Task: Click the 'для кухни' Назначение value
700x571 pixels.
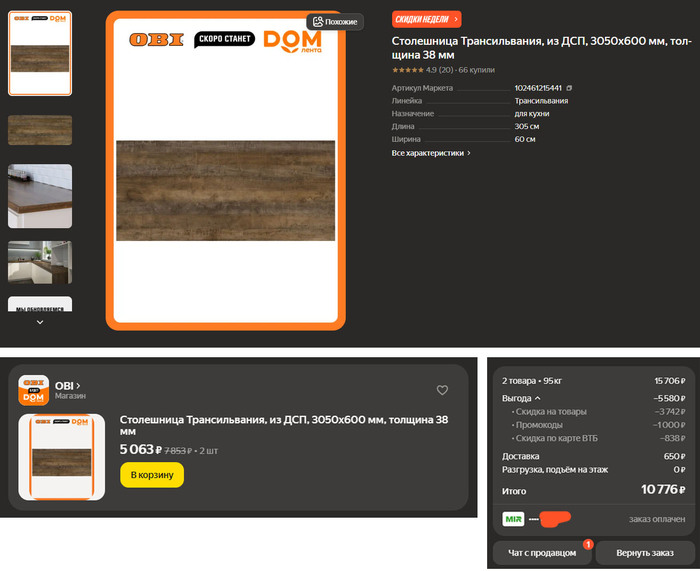Action: (532, 113)
